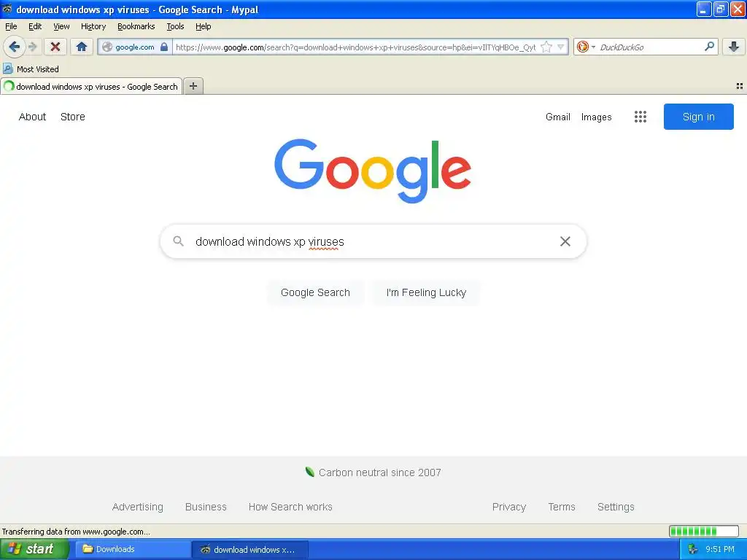Go to the browser home page icon
747x560 pixels.
pyautogui.click(x=82, y=47)
